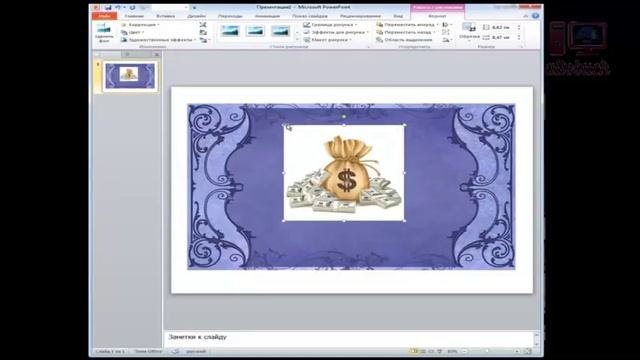Click the Заметки к слайду notes field

coord(349,338)
